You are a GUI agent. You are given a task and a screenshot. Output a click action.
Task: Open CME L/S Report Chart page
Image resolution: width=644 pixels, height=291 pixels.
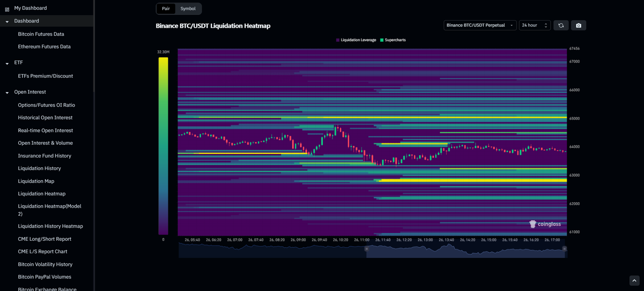tap(43, 252)
